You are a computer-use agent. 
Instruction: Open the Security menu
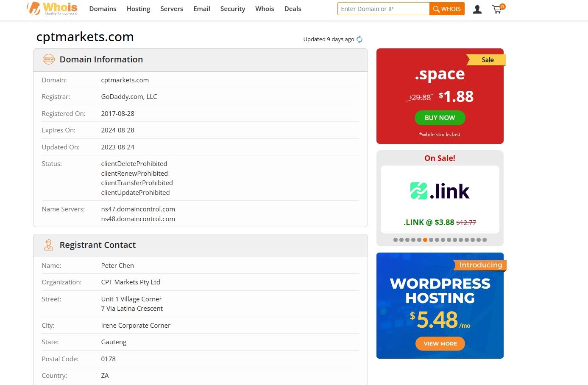233,9
